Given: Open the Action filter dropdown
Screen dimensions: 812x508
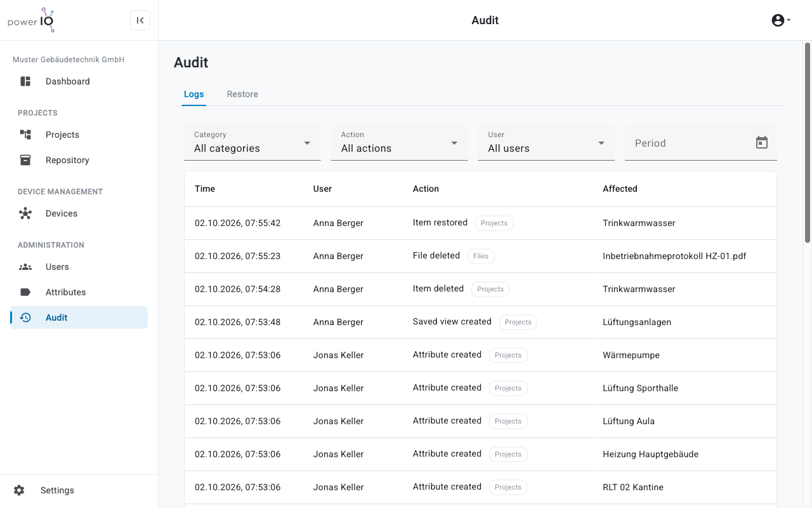Looking at the screenshot, I should (x=400, y=143).
